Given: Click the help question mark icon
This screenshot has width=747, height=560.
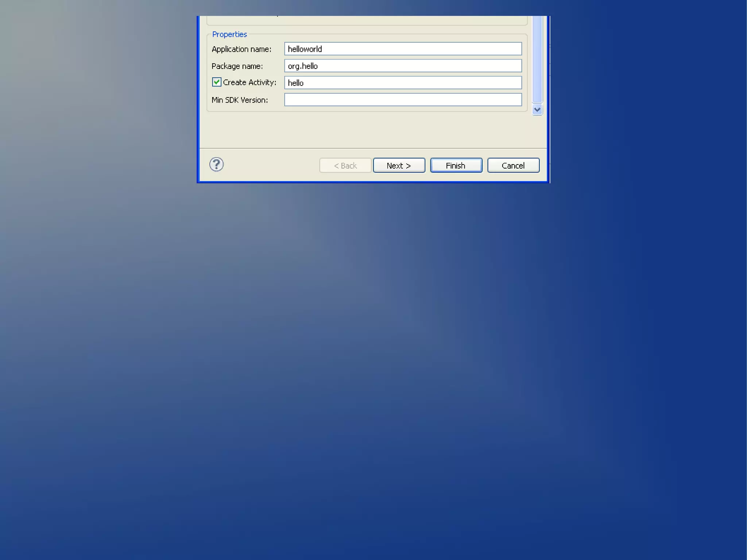Looking at the screenshot, I should tap(216, 165).
